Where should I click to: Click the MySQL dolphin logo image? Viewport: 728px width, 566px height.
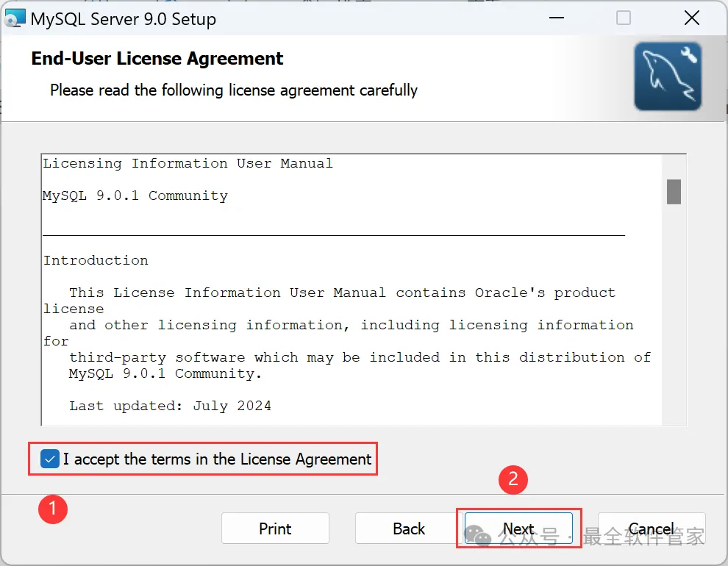pyautogui.click(x=668, y=76)
